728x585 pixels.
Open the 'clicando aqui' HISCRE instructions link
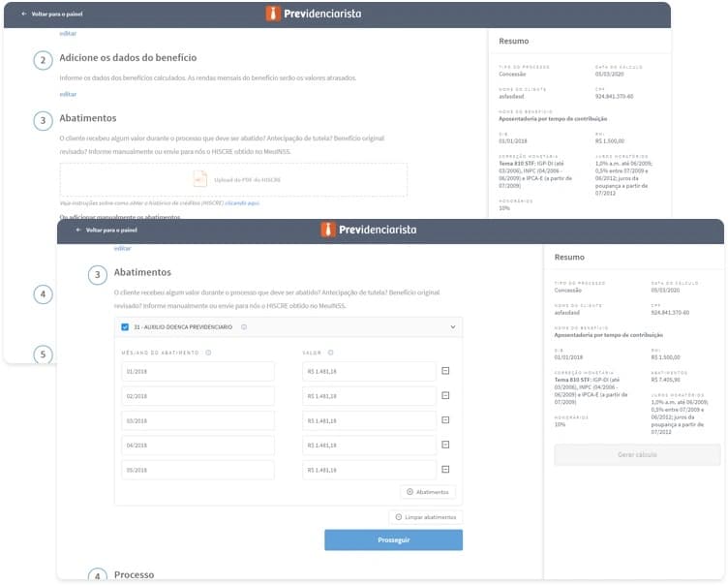(242, 202)
